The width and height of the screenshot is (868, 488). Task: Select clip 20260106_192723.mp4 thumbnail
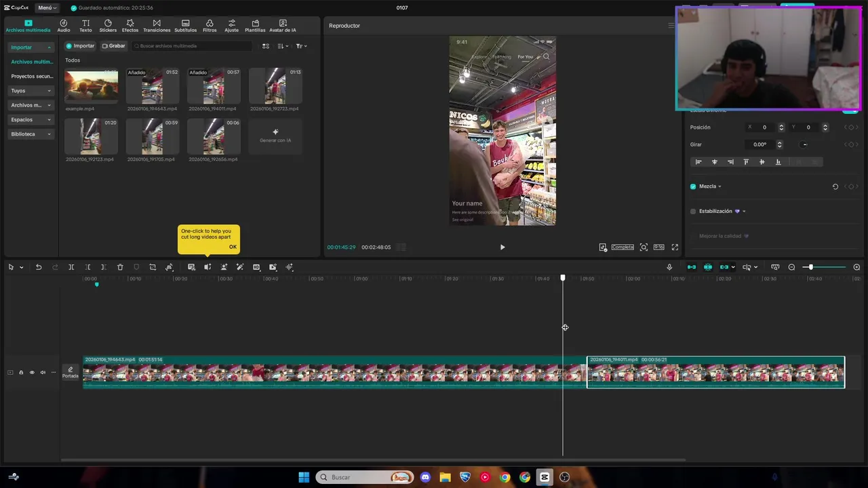[x=275, y=86]
